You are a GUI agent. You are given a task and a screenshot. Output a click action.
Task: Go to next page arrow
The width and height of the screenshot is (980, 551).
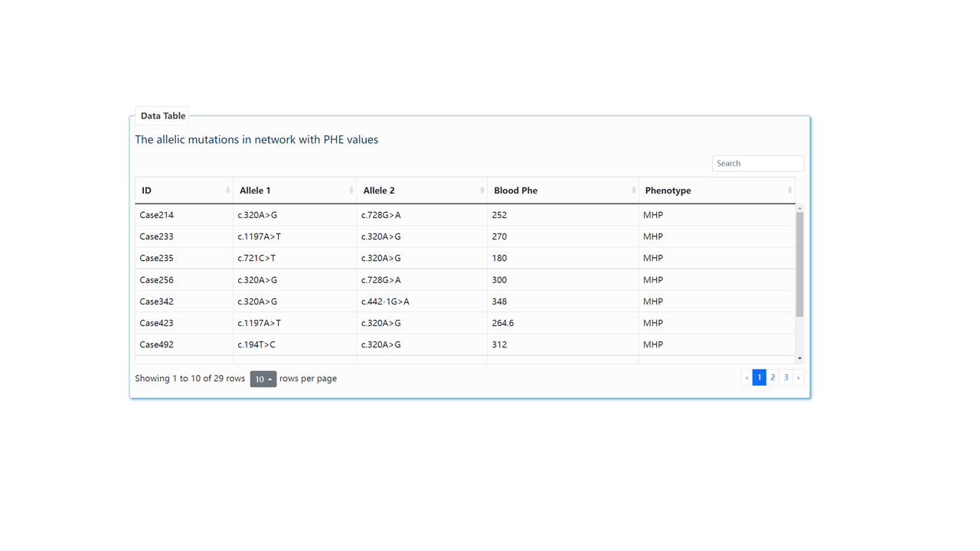click(799, 377)
